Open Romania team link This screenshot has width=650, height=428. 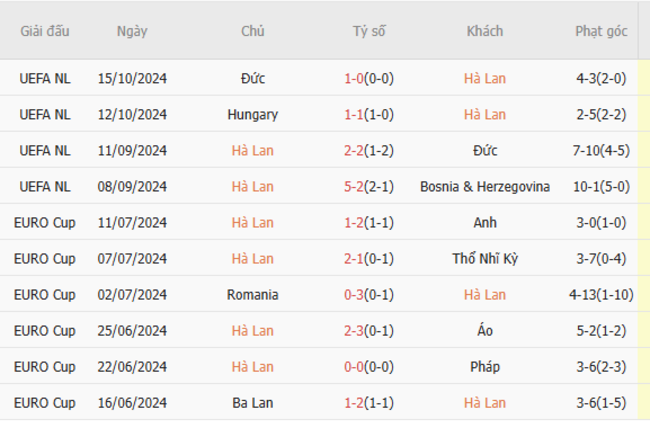pyautogui.click(x=253, y=295)
